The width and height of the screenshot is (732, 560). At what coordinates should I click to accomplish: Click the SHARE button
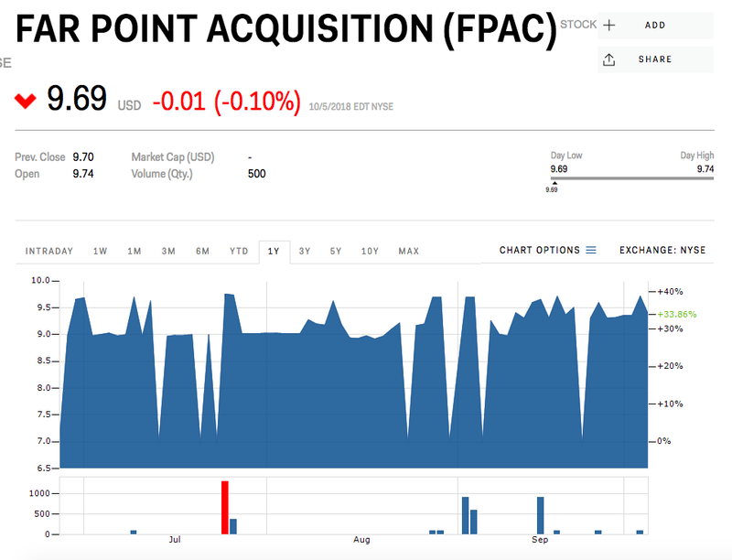pyautogui.click(x=655, y=59)
